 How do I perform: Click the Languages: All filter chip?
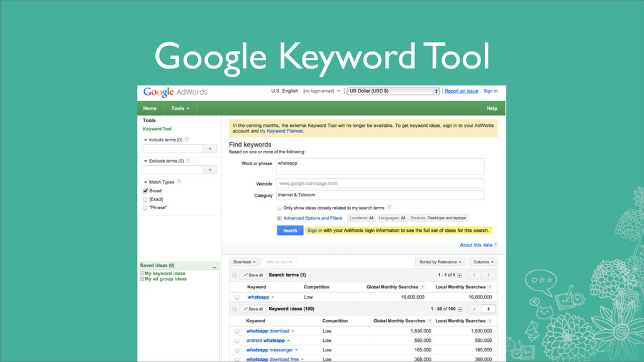point(392,218)
